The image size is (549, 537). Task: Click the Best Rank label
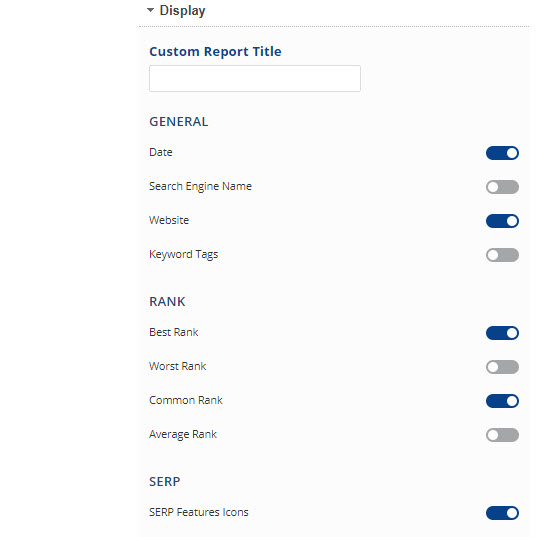point(174,332)
